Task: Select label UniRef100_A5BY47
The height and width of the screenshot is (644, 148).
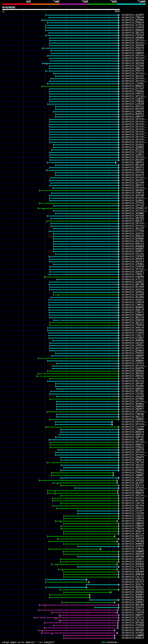Action: (133, 117)
